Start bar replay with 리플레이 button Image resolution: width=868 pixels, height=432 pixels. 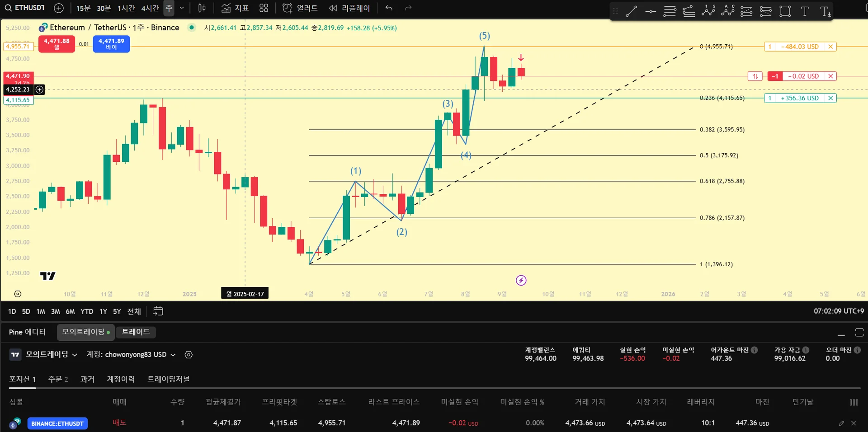[x=349, y=8]
